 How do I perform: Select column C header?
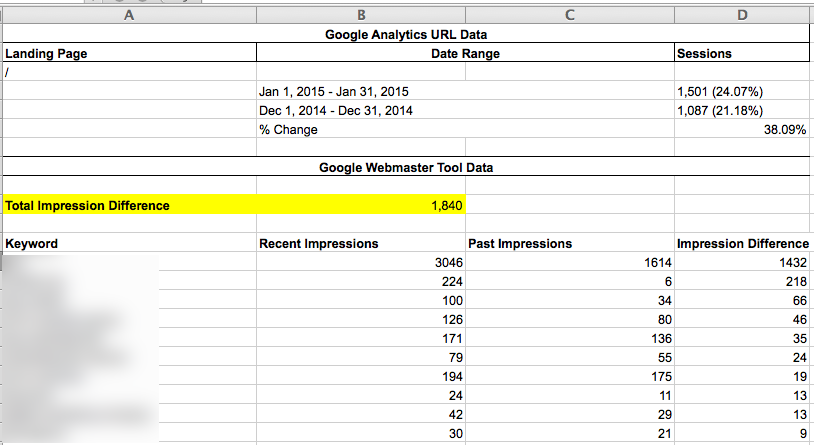click(x=570, y=15)
